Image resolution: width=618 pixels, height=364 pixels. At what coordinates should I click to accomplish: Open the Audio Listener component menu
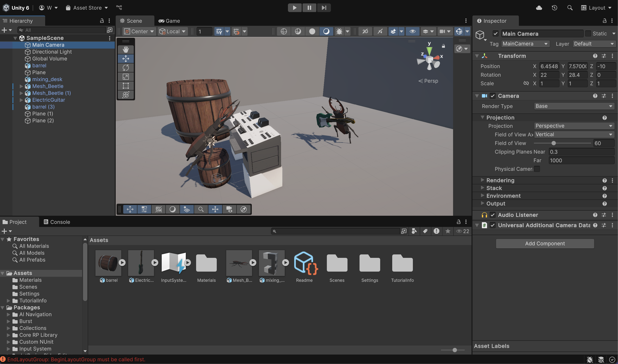point(612,215)
